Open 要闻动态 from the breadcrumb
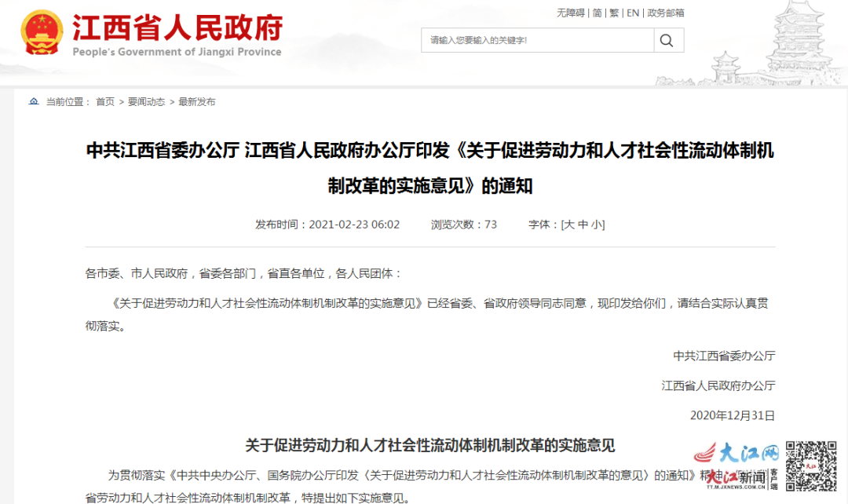Viewport: 848px width, 504px height. click(x=145, y=101)
